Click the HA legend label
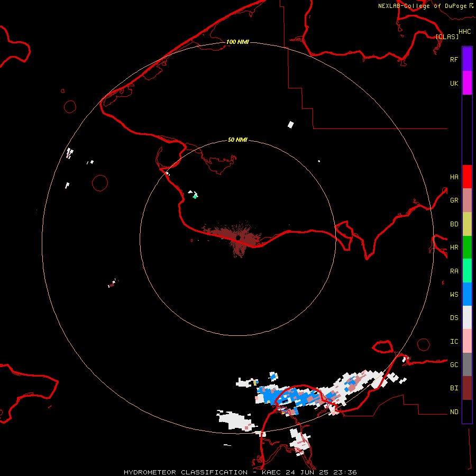 tap(454, 177)
